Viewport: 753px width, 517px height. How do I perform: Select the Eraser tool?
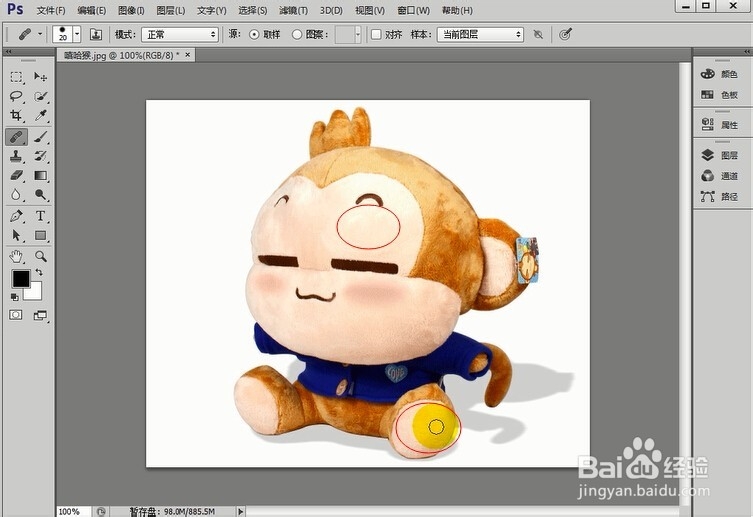pos(16,175)
